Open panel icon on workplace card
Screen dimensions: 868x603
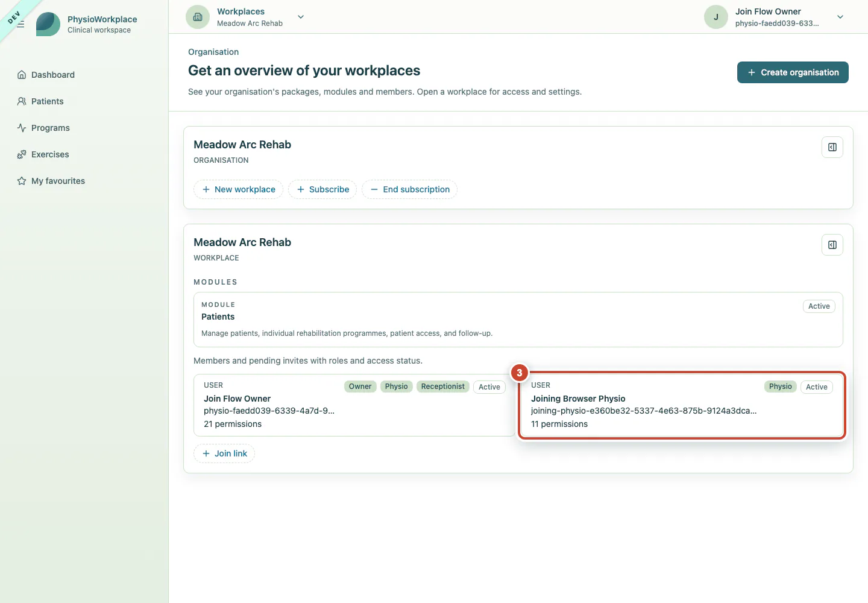pyautogui.click(x=832, y=245)
